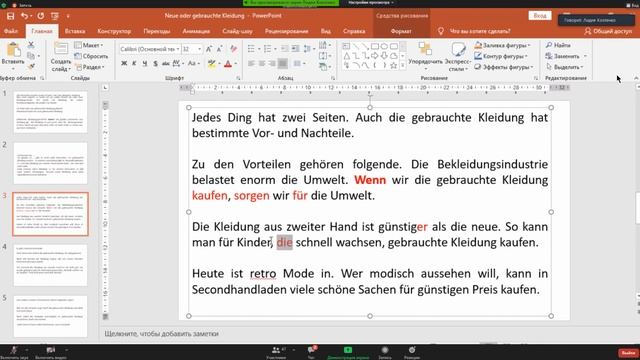Open the File (Файл) tab
Viewport: 640px width, 360px height.
coord(11,31)
